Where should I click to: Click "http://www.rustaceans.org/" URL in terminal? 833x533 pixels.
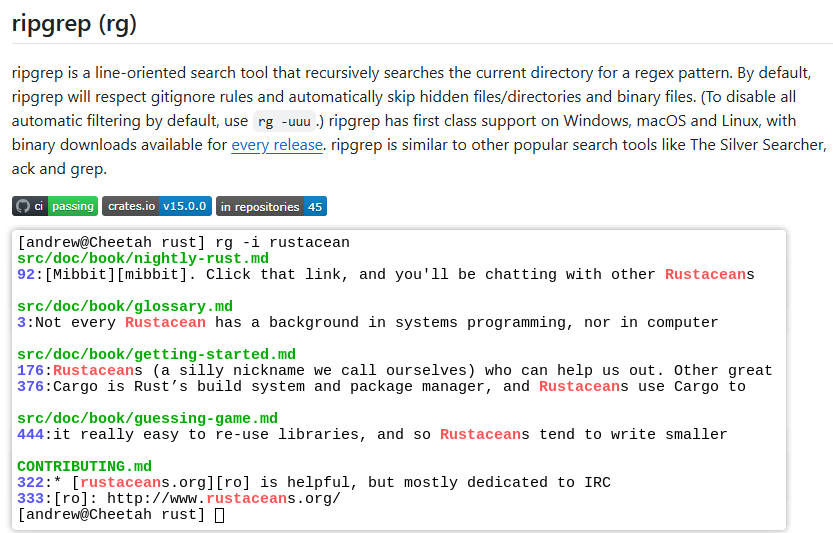click(x=224, y=498)
